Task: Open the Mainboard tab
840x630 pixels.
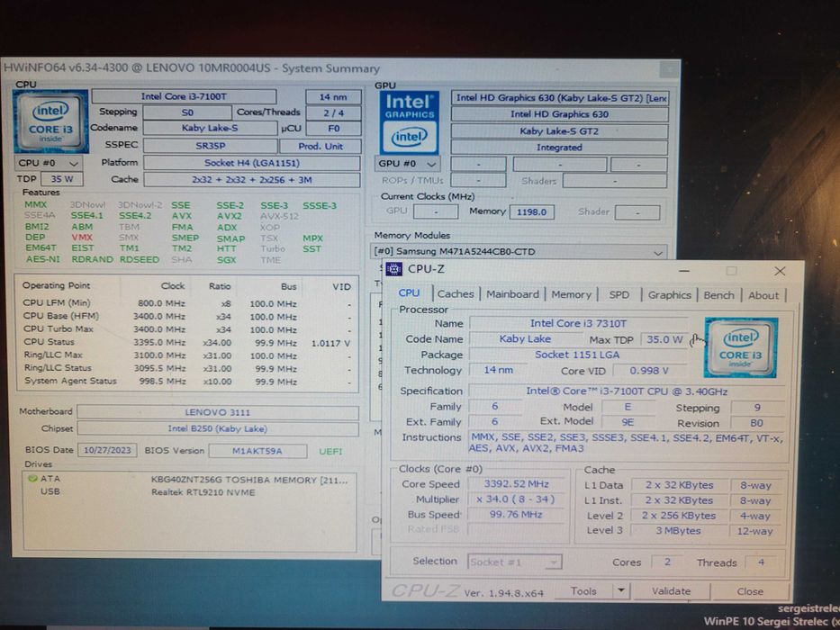Action: tap(512, 294)
